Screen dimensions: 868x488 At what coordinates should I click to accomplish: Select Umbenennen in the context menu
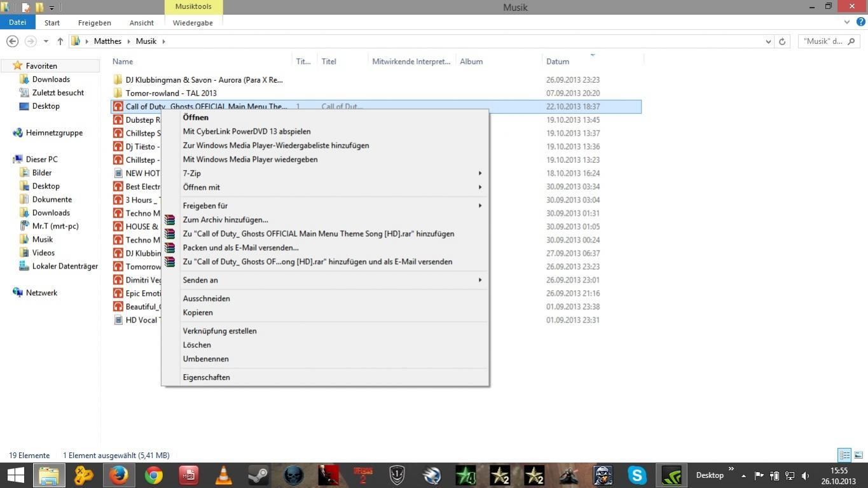[x=205, y=359]
